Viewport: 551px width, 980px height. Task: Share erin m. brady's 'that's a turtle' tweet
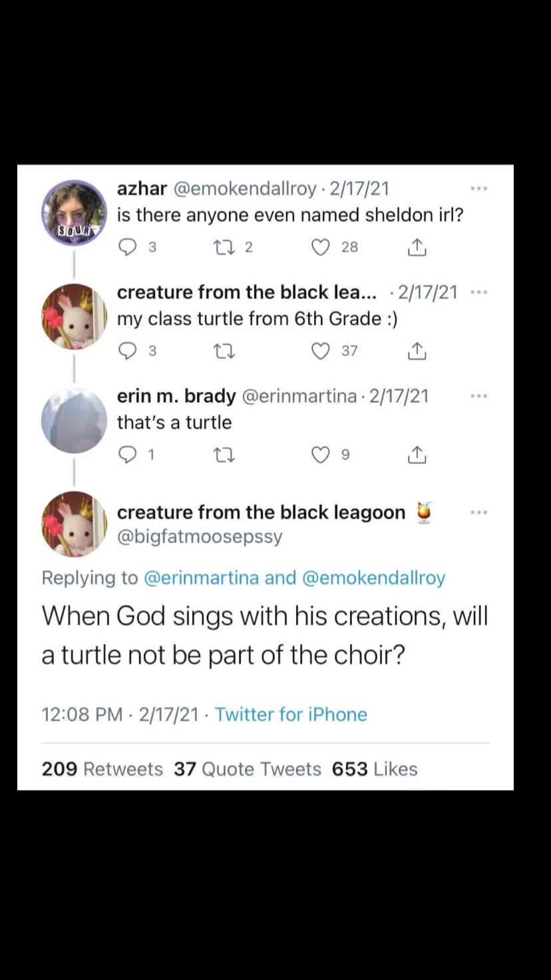416,455
